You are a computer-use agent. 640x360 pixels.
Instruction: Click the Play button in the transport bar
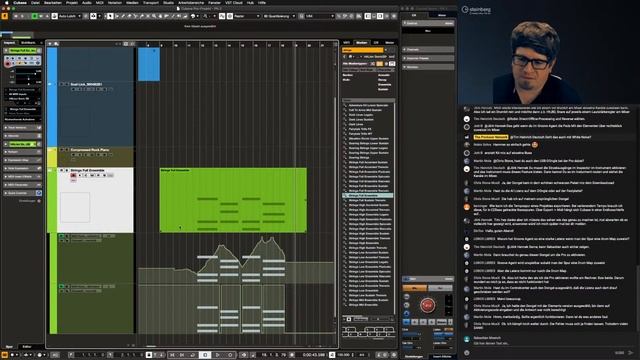(218, 355)
